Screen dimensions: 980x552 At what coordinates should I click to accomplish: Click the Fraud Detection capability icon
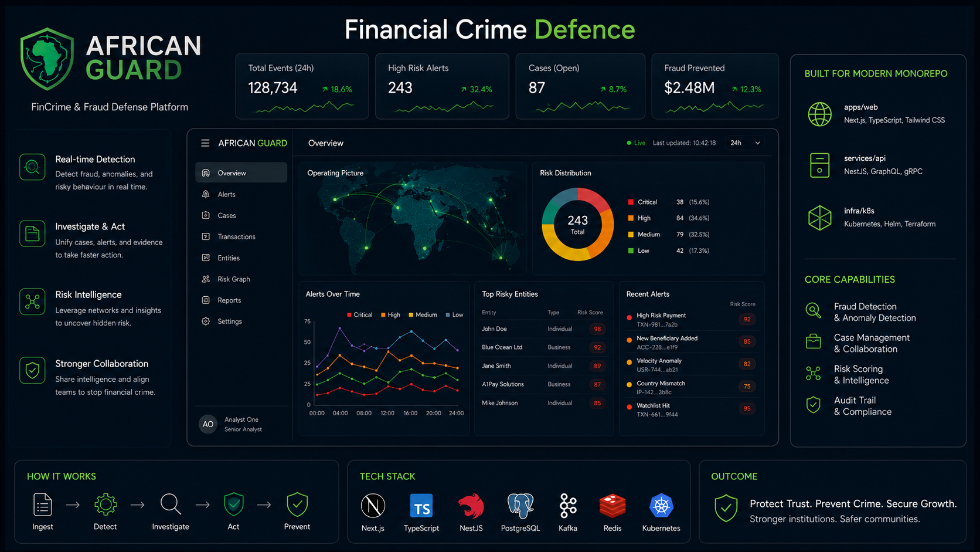[813, 310]
